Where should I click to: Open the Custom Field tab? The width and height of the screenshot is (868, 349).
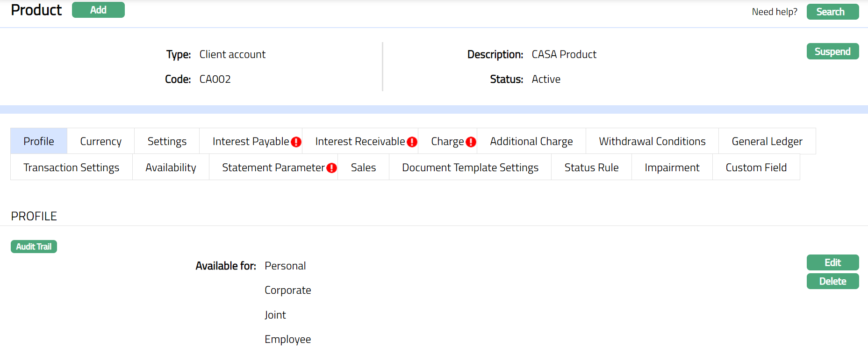click(x=756, y=167)
